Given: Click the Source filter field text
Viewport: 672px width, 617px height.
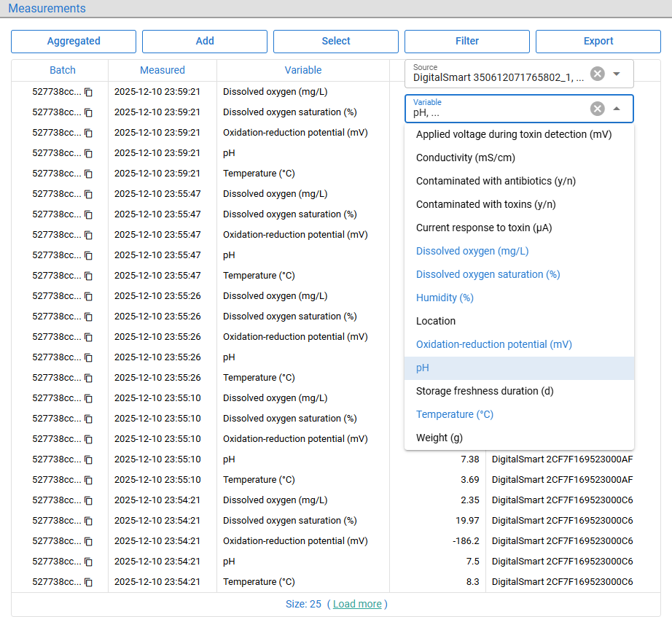Looking at the screenshot, I should [498, 77].
